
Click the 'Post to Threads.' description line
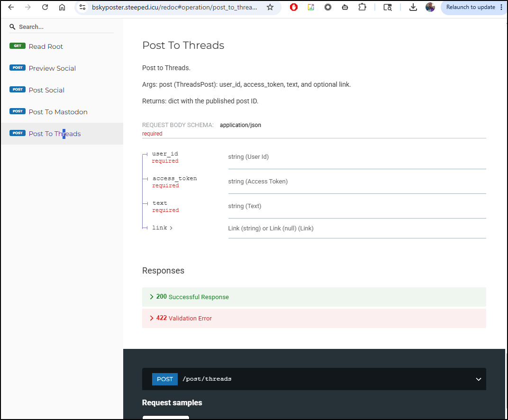tap(166, 68)
